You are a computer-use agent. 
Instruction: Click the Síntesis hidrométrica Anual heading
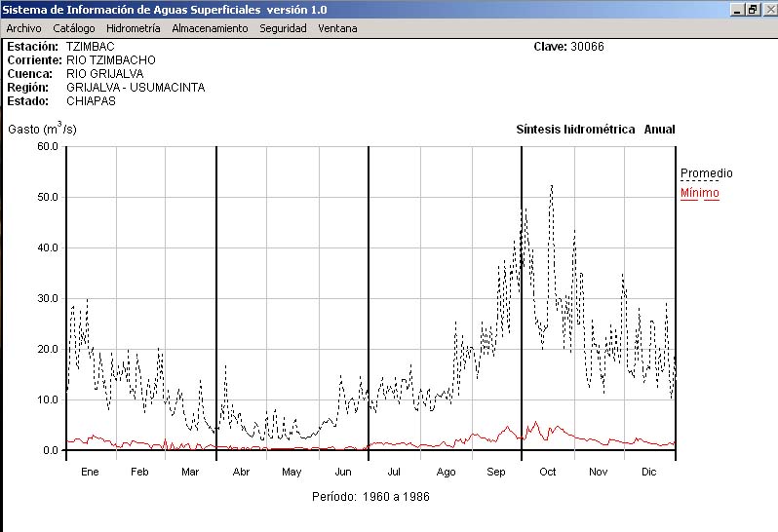coord(595,130)
